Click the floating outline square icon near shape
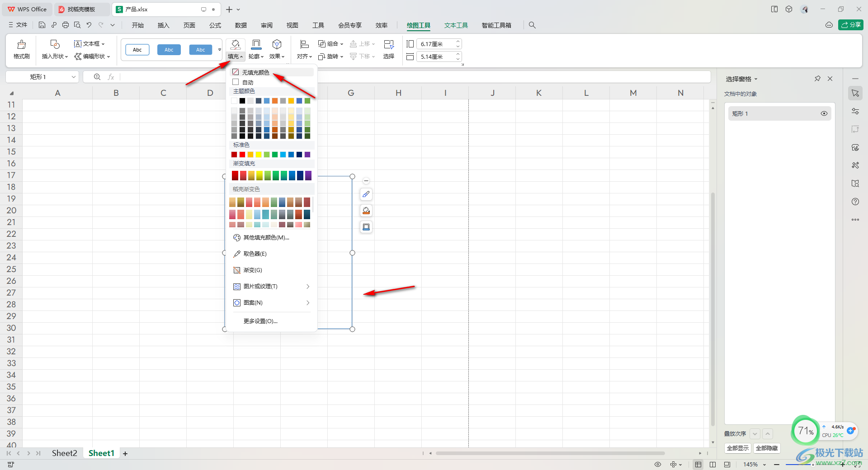868x470 pixels. tap(366, 227)
